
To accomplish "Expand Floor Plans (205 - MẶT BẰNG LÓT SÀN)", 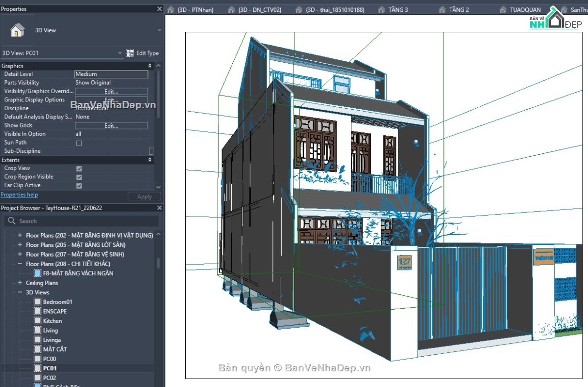I will pos(20,244).
